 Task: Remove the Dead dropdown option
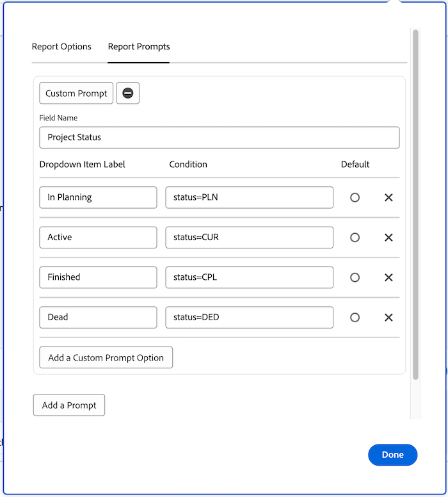388,318
